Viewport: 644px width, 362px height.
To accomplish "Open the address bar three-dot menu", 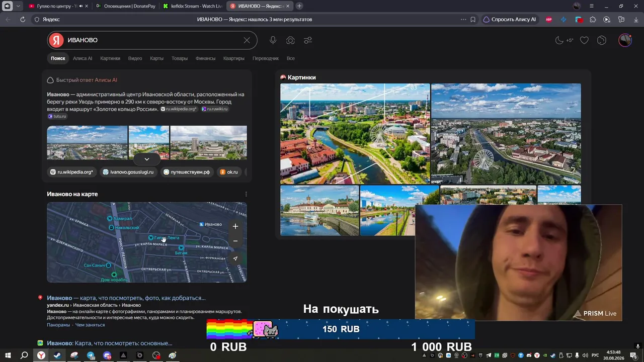I will tap(463, 20).
